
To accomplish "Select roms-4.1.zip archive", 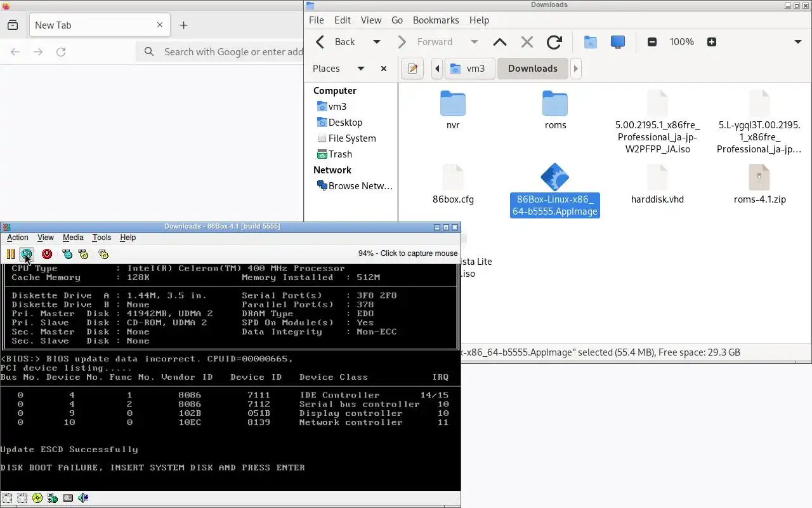I will click(x=759, y=184).
